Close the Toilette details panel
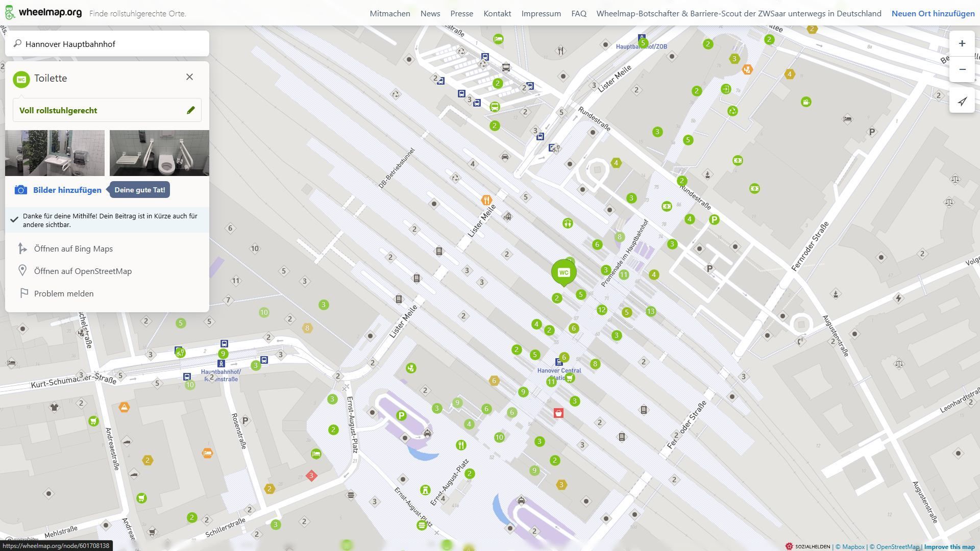Viewport: 980px width, 551px height. [189, 77]
